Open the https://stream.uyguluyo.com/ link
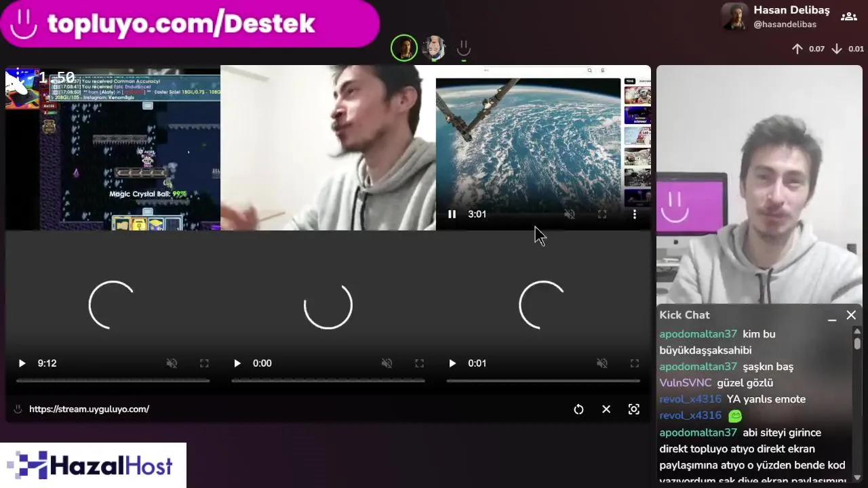This screenshot has width=868, height=488. (x=89, y=409)
